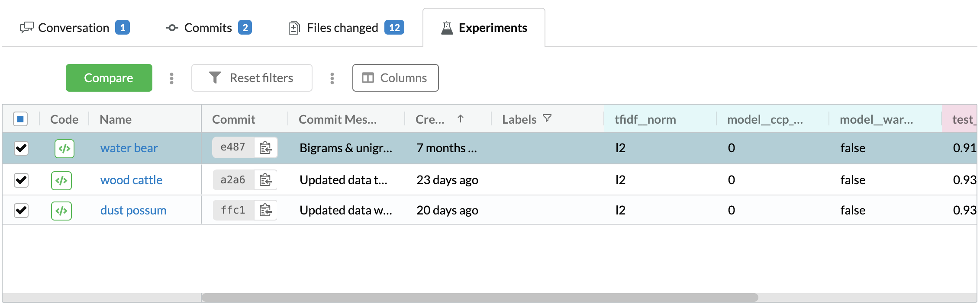Copy commit hash e487 via clipboard icon

265,148
